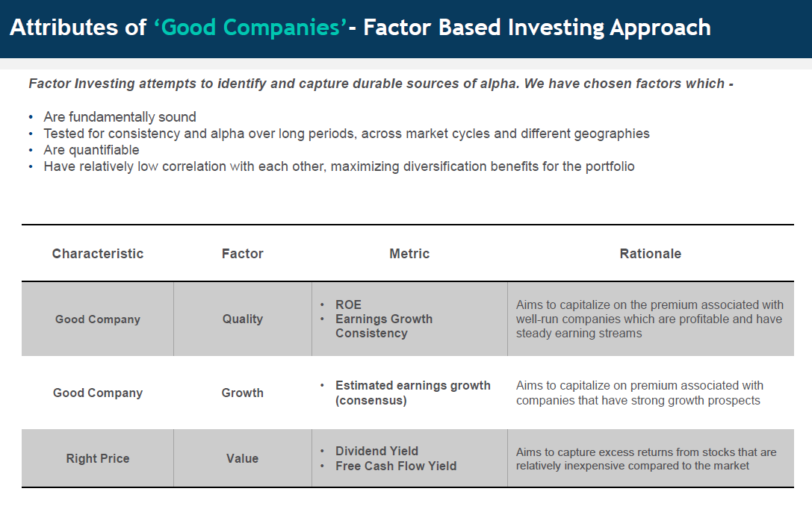
Task: Select the 'Factor' column header
Action: pos(243,254)
